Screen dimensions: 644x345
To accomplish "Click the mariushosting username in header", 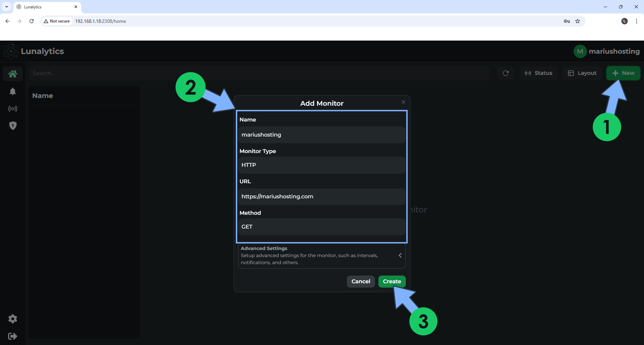I will point(614,51).
